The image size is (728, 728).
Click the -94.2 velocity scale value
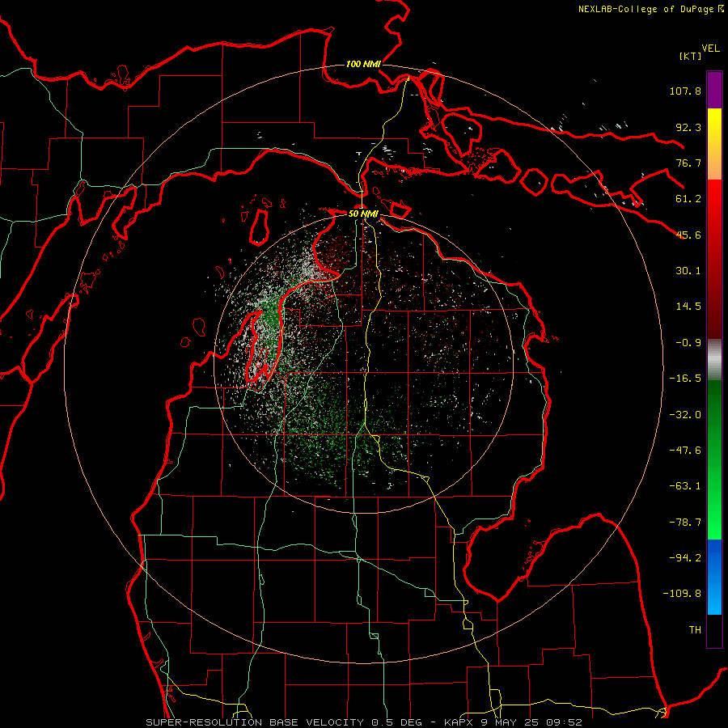click(x=685, y=558)
